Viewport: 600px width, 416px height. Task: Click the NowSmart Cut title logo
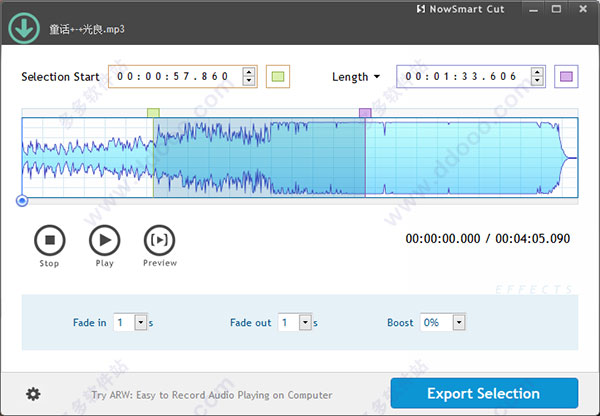click(460, 9)
